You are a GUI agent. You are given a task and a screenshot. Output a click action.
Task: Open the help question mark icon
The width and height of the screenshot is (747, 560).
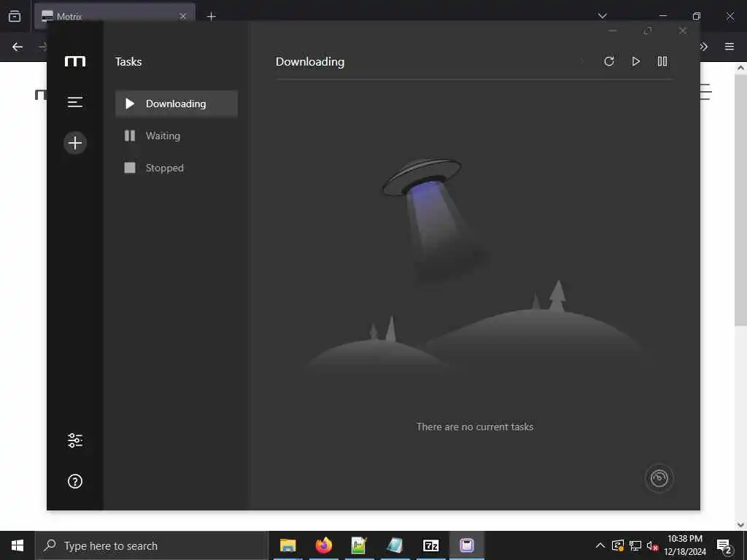[x=75, y=481]
